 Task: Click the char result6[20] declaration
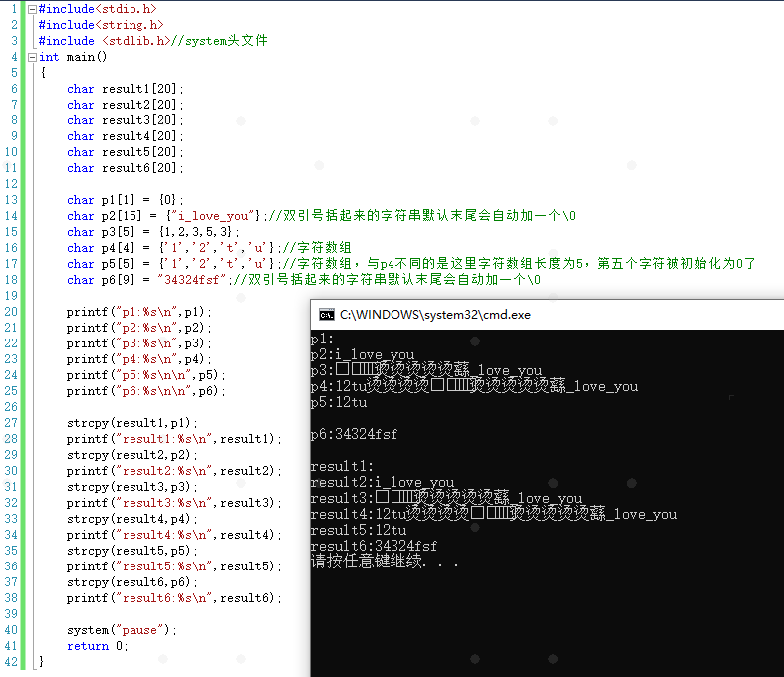coord(126,169)
